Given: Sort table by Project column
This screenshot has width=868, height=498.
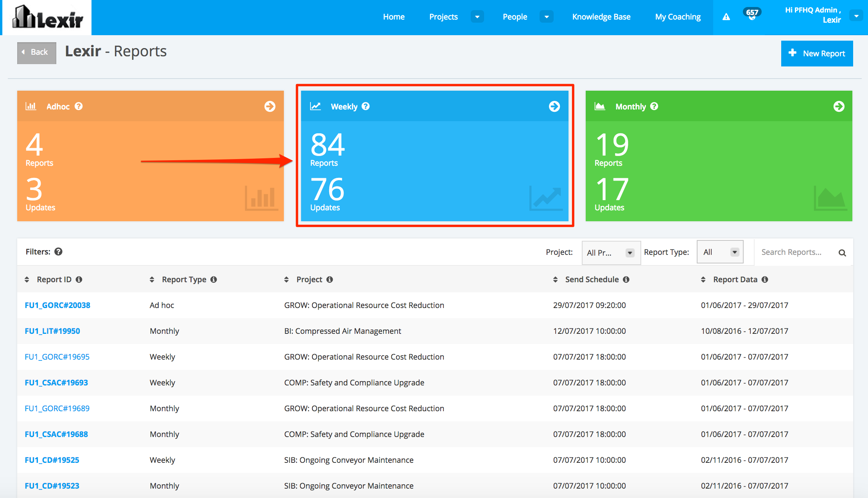Looking at the screenshot, I should point(287,279).
